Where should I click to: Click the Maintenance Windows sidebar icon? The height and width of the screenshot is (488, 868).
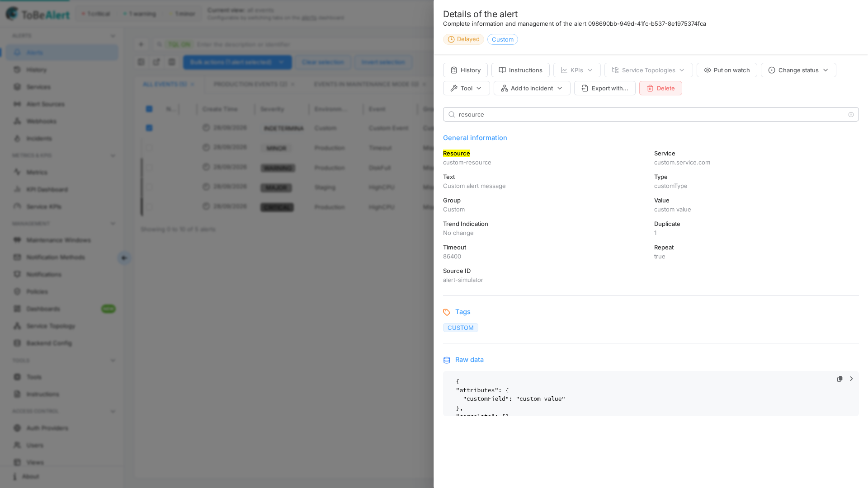point(17,240)
